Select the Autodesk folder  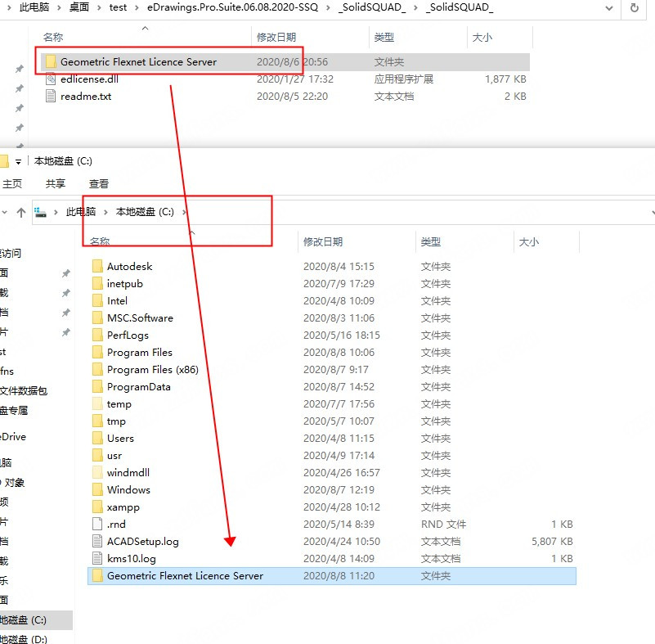(x=334, y=266)
